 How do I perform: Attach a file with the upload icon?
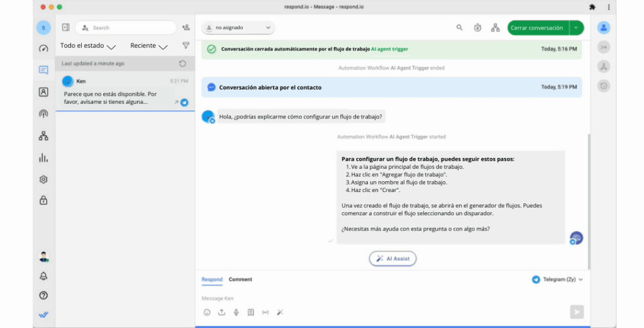coord(222,312)
